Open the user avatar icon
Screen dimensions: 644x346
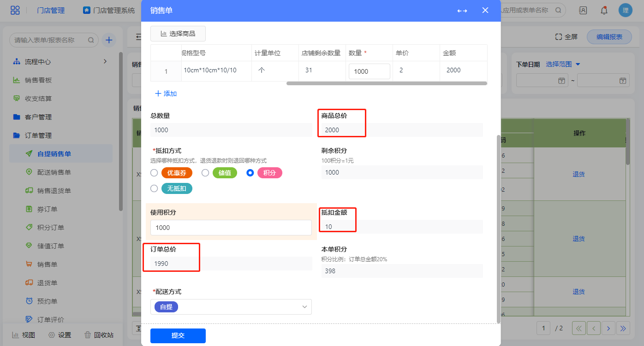(625, 10)
